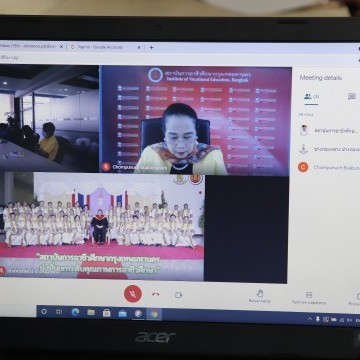Unmute the red microphone button
Image resolution: width=360 pixels, height=360 pixels.
pyautogui.click(x=133, y=294)
